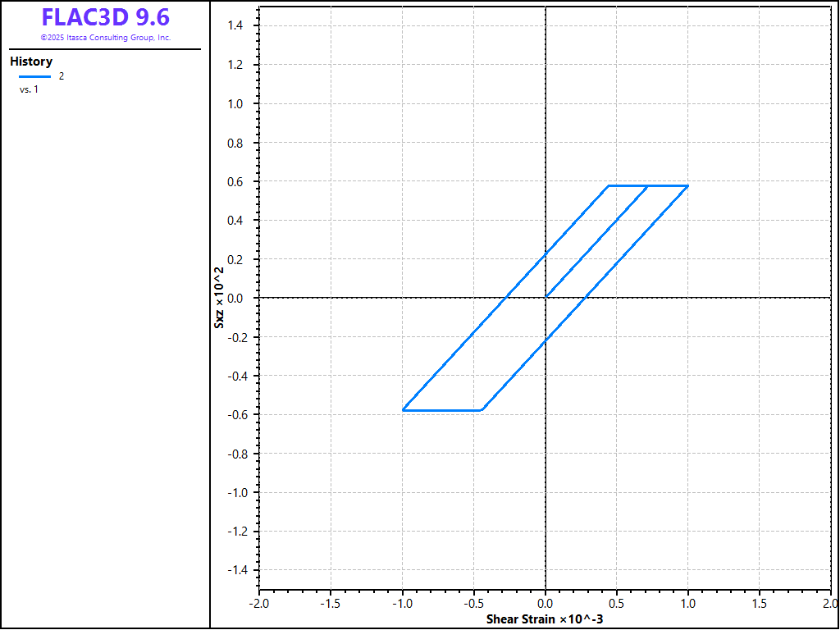Click the plot origin where the zero axes cross

(546, 298)
